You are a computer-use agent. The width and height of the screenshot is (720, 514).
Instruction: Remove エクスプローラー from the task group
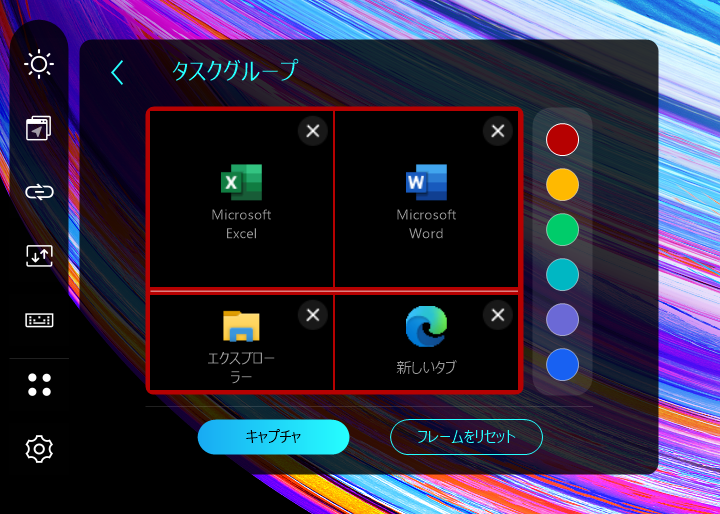pos(313,315)
